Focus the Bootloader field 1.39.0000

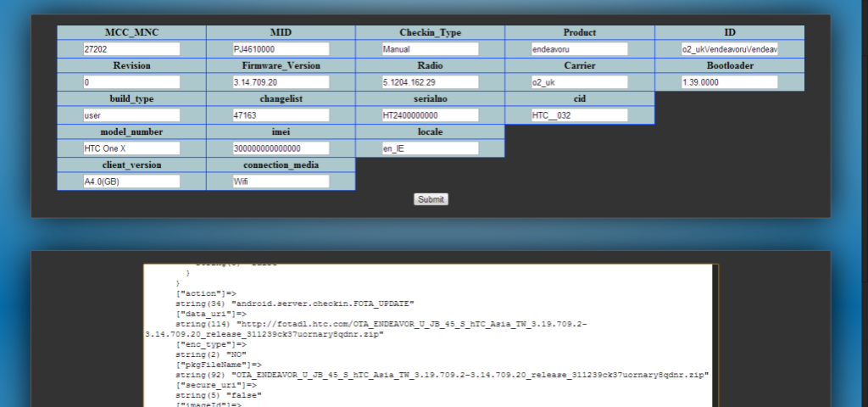pos(729,82)
